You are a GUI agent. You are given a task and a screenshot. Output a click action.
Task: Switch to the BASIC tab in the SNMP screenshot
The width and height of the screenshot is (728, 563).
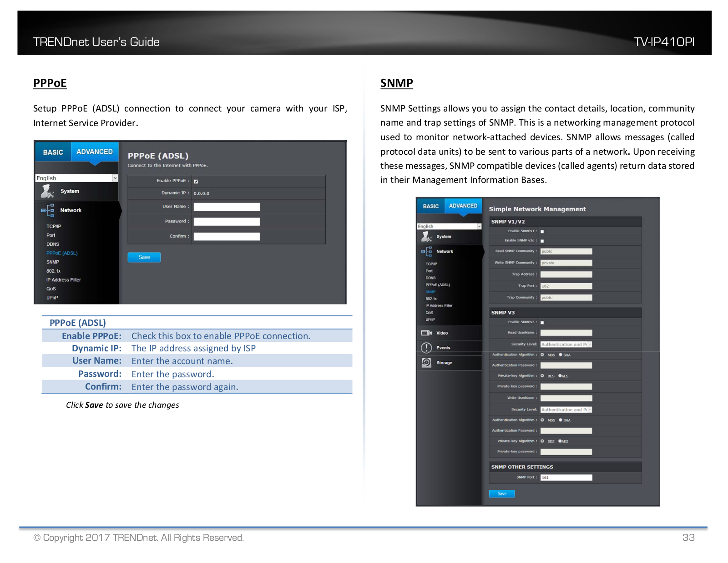[431, 206]
